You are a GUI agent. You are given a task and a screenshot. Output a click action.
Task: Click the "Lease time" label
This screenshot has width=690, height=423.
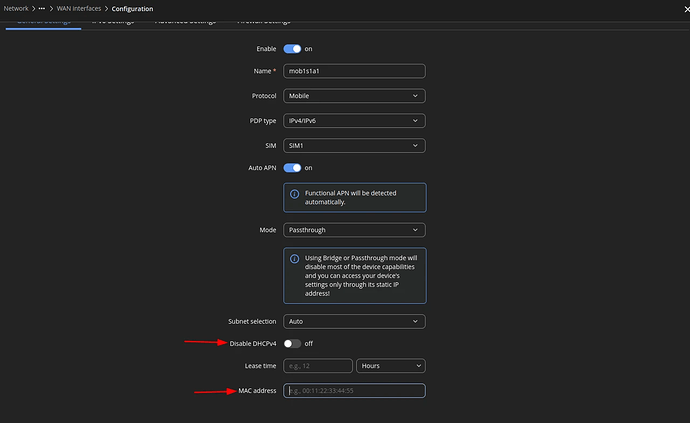click(260, 366)
